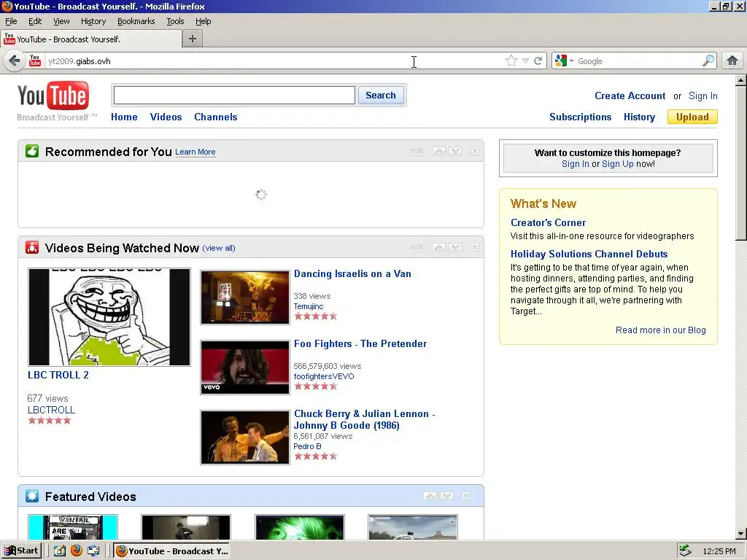Open the YouTube History link

(x=639, y=117)
